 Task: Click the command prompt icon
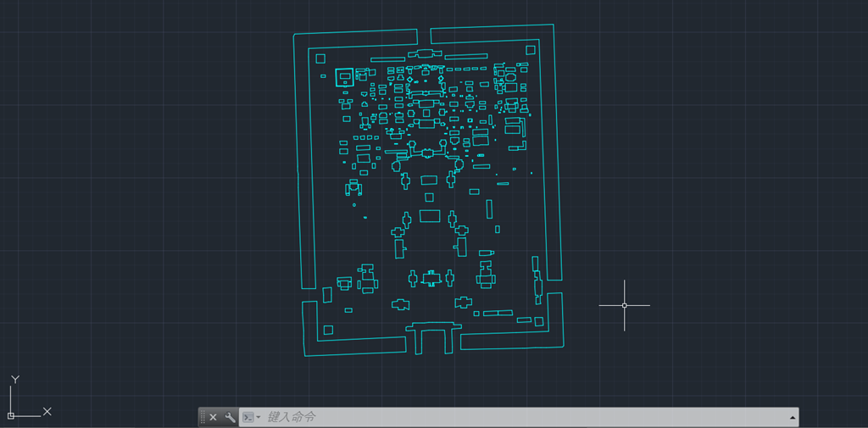tap(248, 417)
